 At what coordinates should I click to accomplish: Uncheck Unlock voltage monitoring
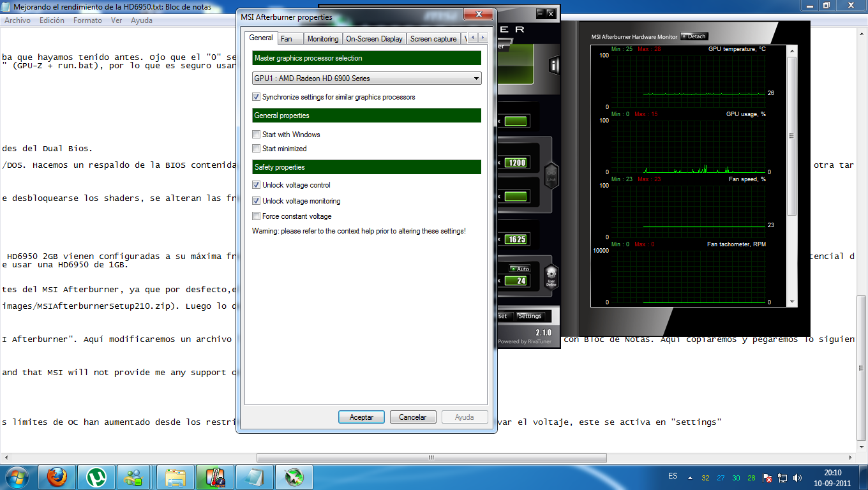[256, 201]
